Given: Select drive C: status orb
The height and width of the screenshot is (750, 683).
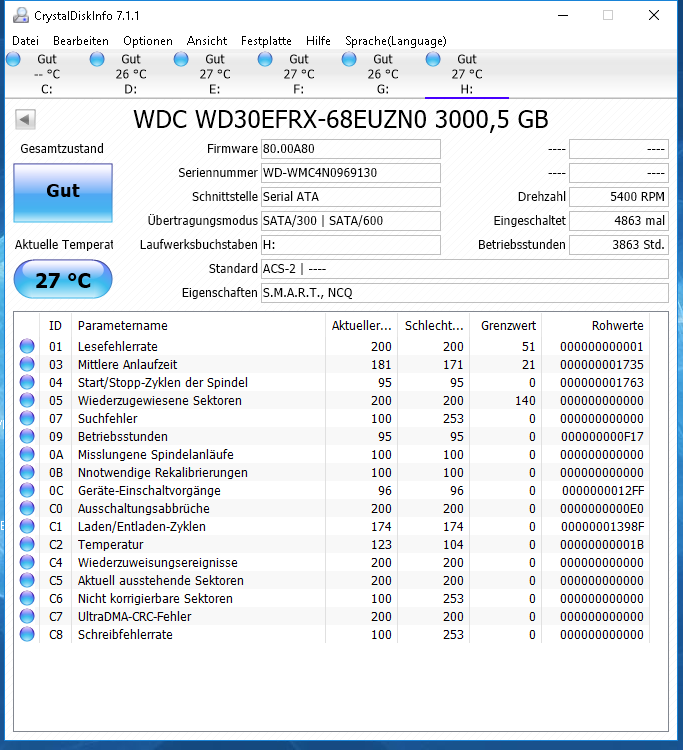Looking at the screenshot, I should tap(13, 60).
